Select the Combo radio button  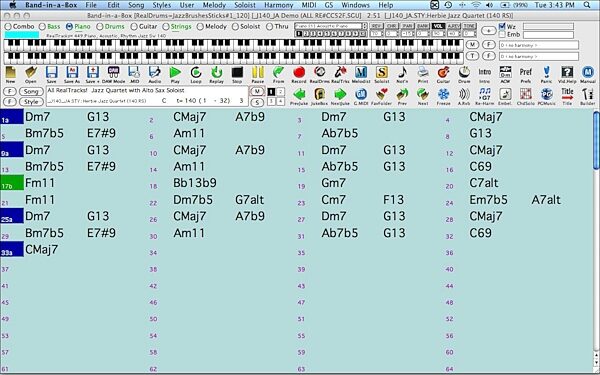click(8, 27)
